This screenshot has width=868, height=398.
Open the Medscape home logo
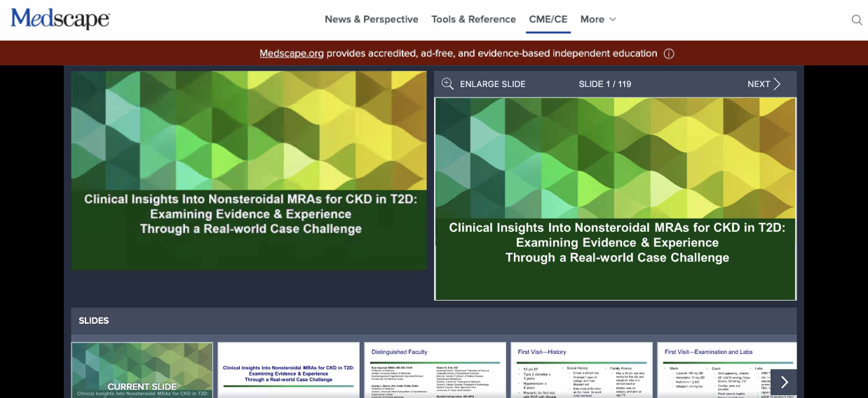point(60,19)
